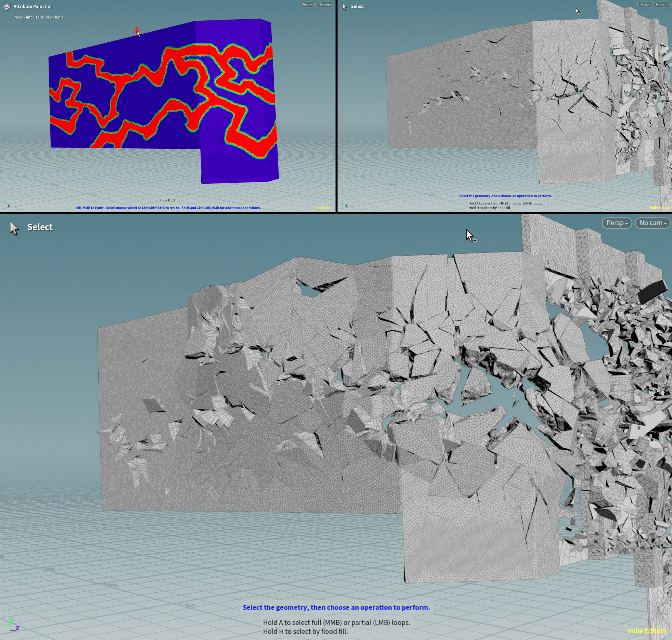The width and height of the screenshot is (672, 640).
Task: Expand Persp dropdown in top-right viewport
Action: pyautogui.click(x=644, y=4)
